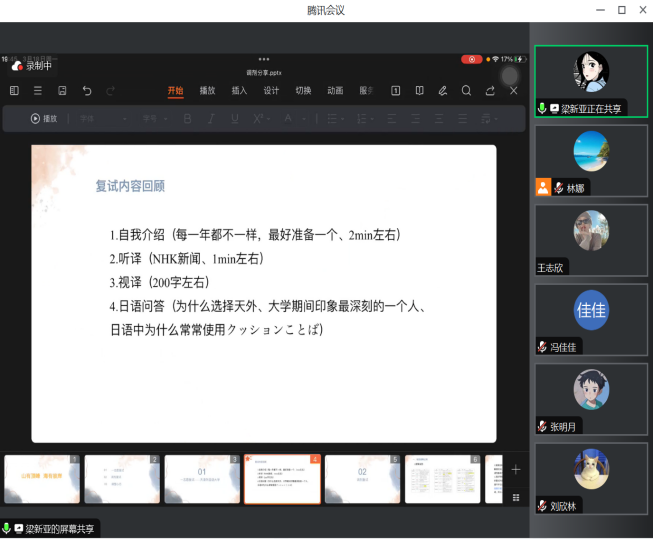Screen dimensions: 653x539
Task: Switch to the 设计 tab
Action: (271, 91)
